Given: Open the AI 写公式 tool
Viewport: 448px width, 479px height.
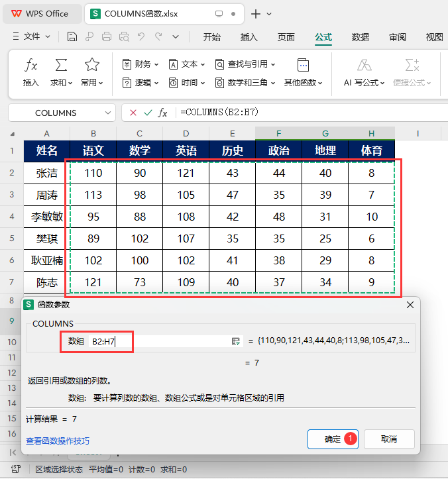Looking at the screenshot, I should coord(364,73).
